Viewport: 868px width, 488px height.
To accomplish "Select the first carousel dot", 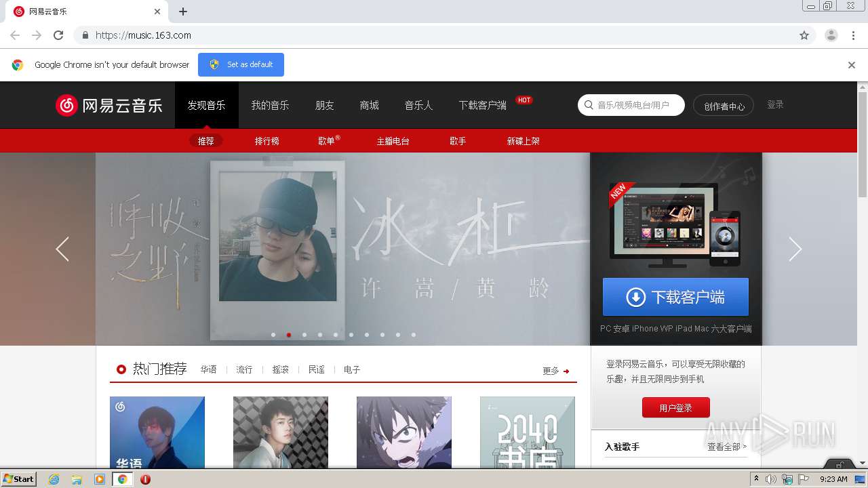I will (x=273, y=335).
